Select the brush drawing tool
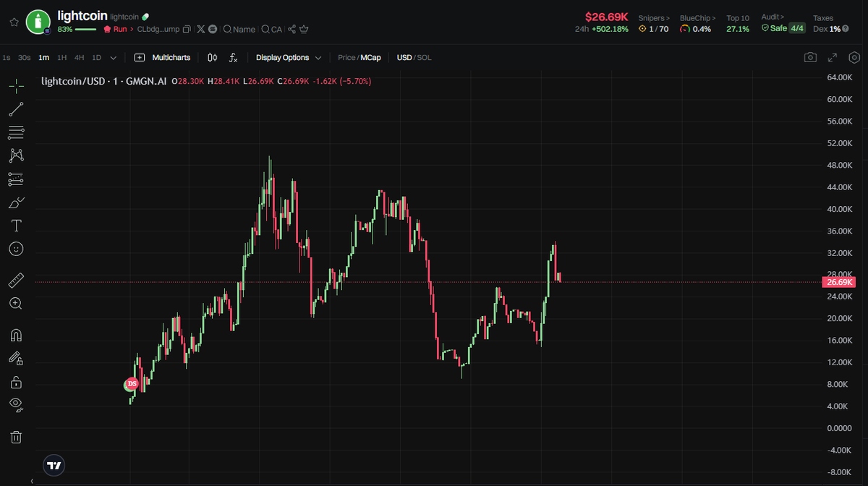868x486 pixels. pyautogui.click(x=16, y=202)
